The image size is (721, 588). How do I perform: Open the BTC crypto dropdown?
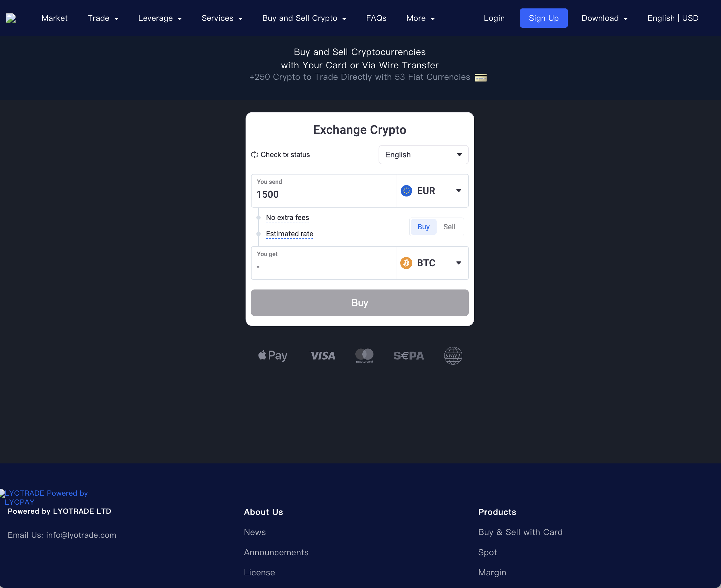coord(432,263)
